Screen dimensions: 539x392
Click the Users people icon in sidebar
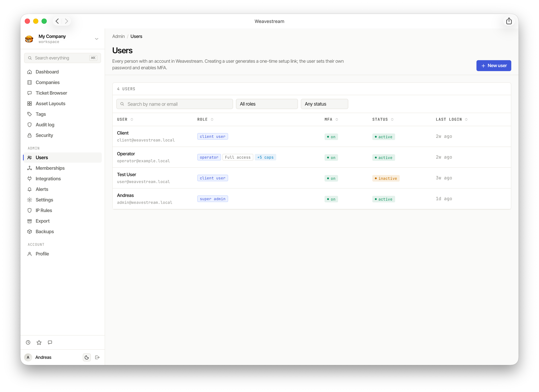pyautogui.click(x=30, y=158)
